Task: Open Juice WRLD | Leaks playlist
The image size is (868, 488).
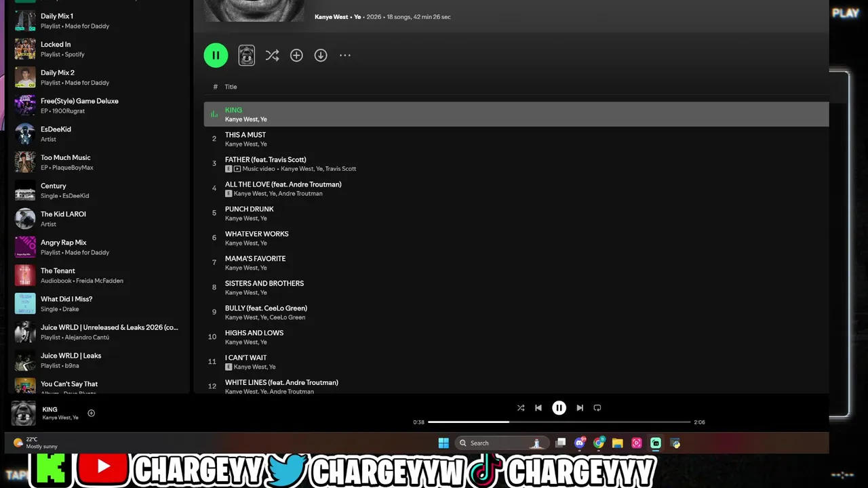Action: point(98,360)
